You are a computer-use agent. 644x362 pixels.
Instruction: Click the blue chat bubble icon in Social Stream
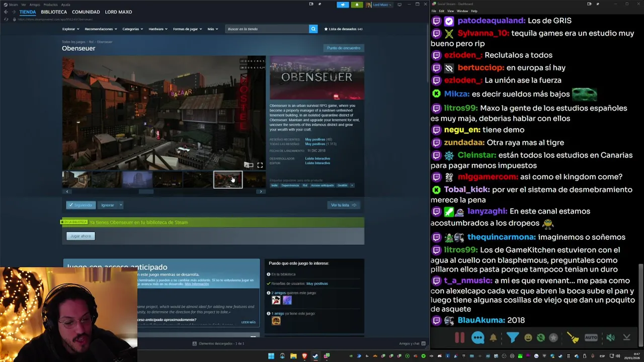(x=477, y=338)
